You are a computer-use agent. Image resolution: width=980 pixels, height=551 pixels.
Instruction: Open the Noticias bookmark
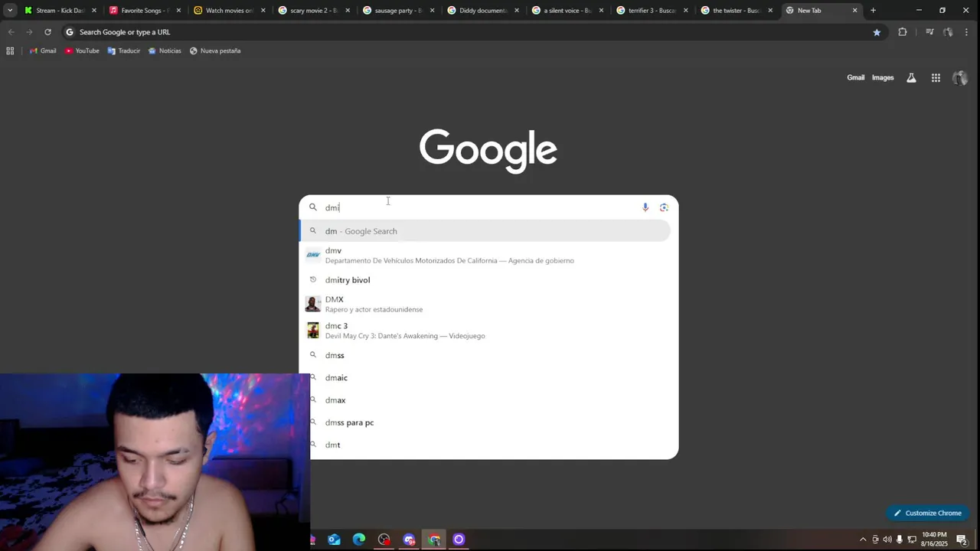165,51
